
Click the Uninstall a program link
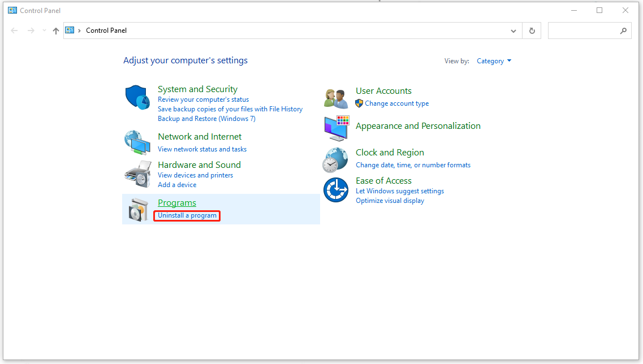coord(187,215)
